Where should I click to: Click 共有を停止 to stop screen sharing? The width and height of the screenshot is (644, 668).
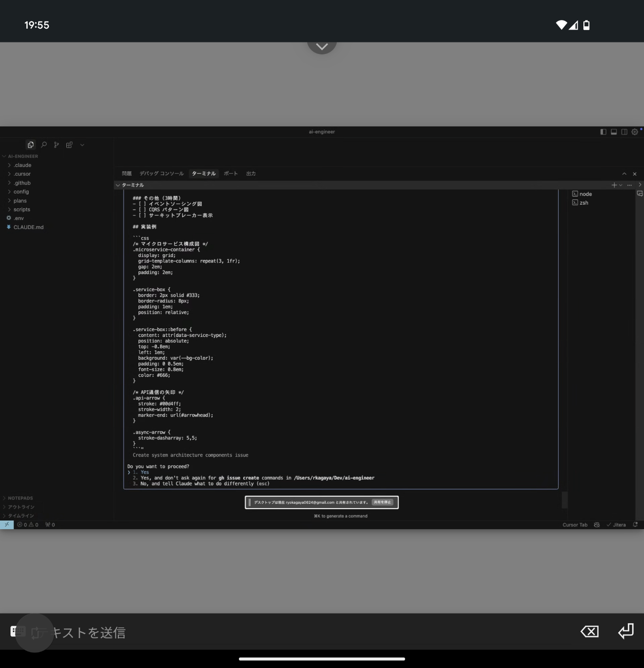pyautogui.click(x=383, y=502)
